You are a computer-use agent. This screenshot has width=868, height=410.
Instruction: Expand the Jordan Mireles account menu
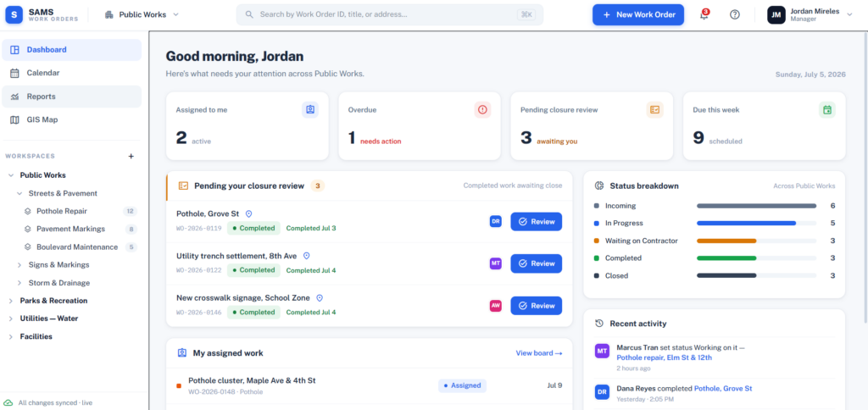(810, 15)
